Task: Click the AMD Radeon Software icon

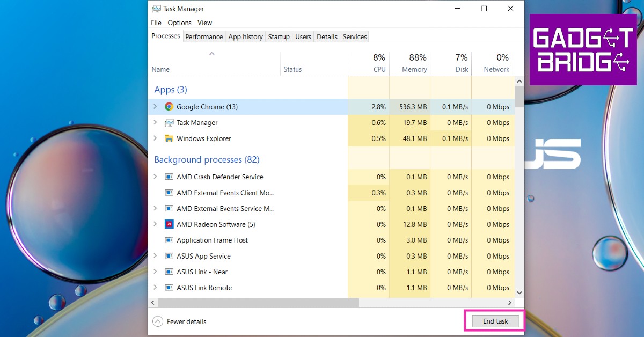Action: pyautogui.click(x=169, y=224)
